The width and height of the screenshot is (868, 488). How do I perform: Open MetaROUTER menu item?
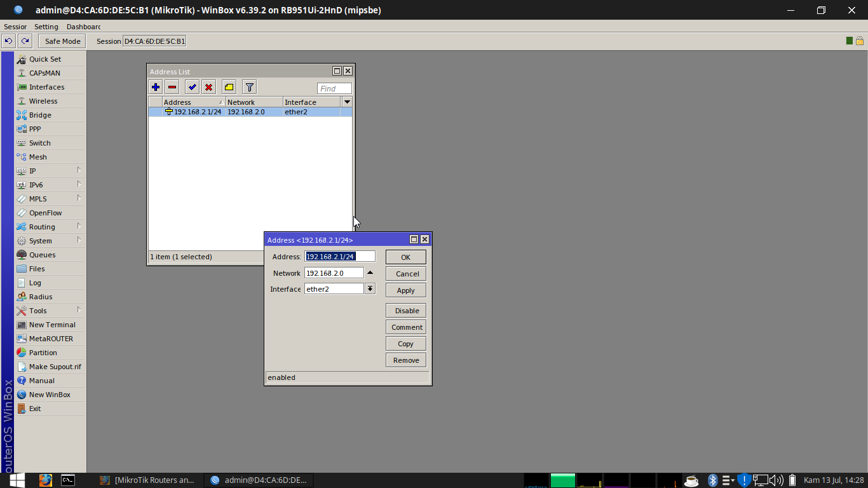pyautogui.click(x=50, y=339)
